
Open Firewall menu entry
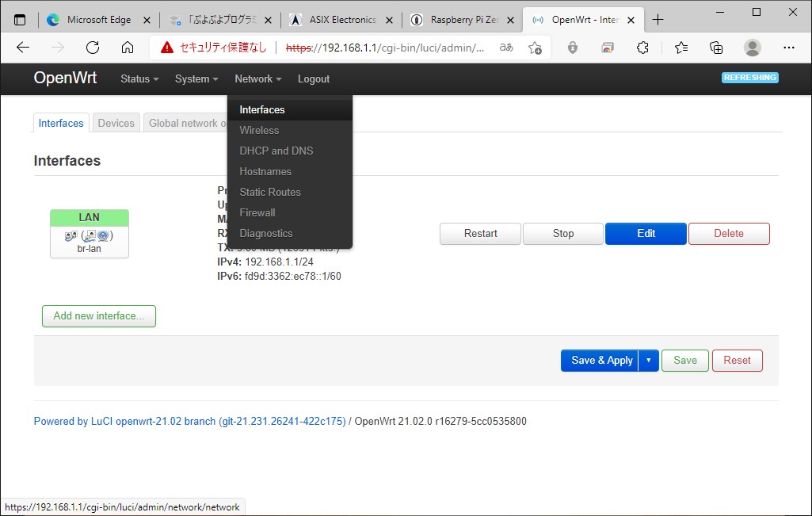point(290,213)
